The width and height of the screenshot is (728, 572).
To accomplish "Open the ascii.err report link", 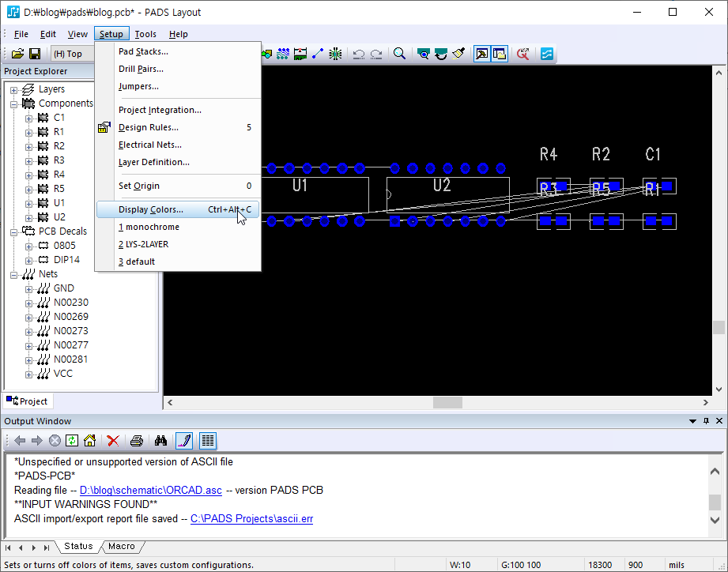I will (251, 518).
